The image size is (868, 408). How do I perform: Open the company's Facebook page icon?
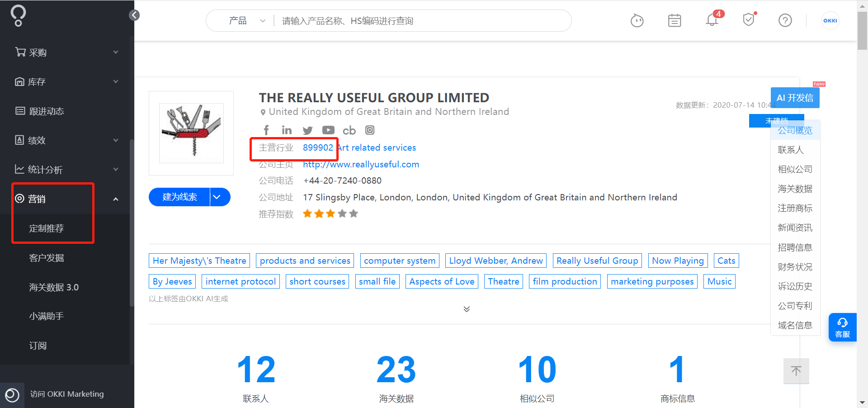(x=266, y=130)
